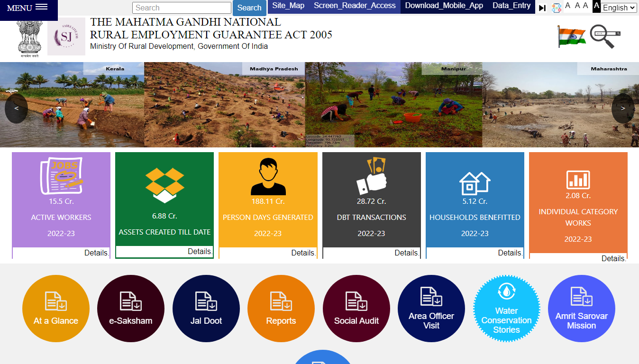Open the Jal Doot circle
This screenshot has height=364, width=639.
click(206, 309)
